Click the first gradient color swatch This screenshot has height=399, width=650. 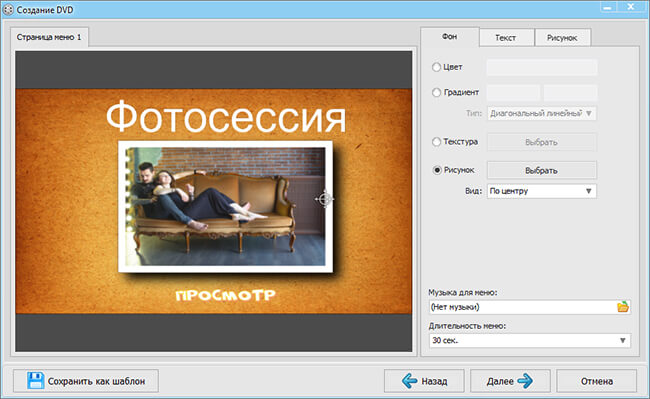513,93
